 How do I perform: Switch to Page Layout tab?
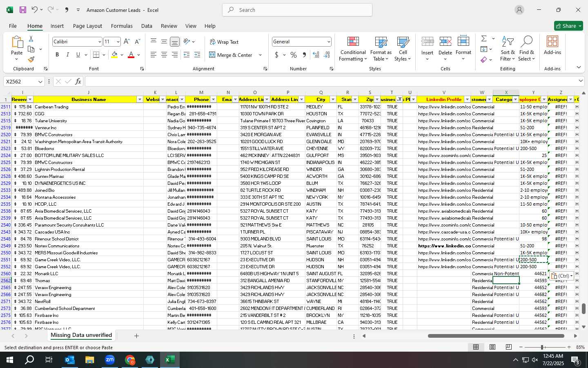click(x=87, y=26)
